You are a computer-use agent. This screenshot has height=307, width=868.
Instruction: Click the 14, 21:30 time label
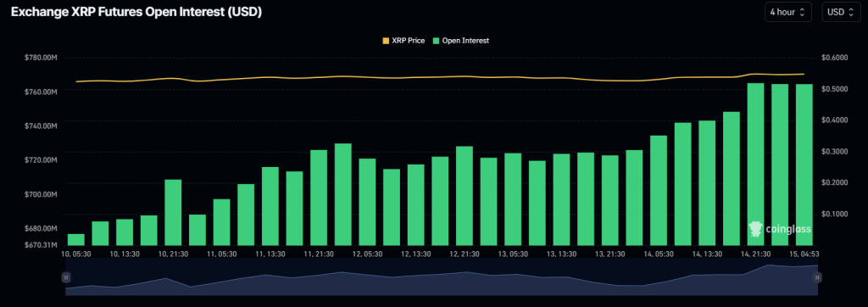755,254
